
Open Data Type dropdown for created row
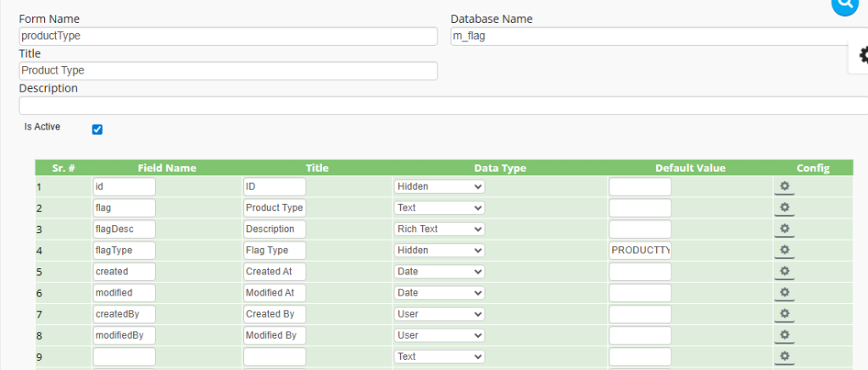tap(439, 271)
